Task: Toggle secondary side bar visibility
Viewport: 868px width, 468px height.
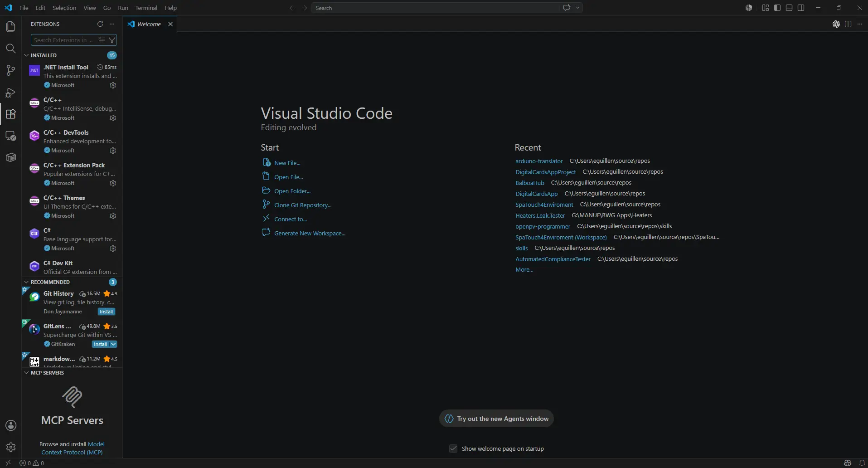Action: (x=801, y=8)
